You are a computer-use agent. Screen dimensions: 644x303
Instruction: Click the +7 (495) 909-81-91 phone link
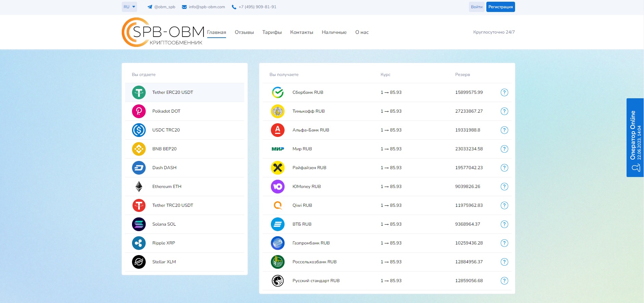pos(254,7)
